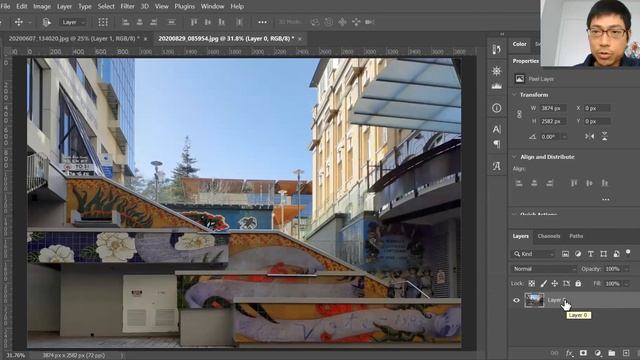Toggle Show Transform Controls dotted square icon
Viewport: 640px width, 360px height.
[x=103, y=22]
